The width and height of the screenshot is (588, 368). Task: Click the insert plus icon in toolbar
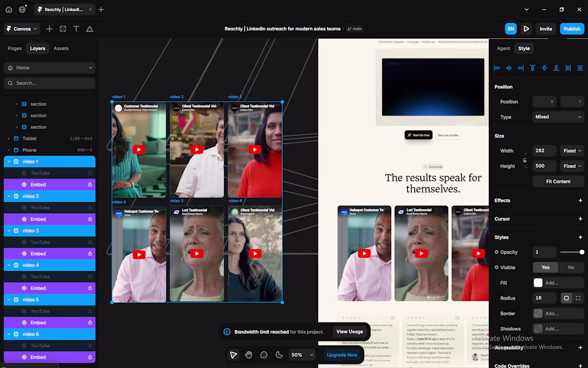[x=49, y=29]
